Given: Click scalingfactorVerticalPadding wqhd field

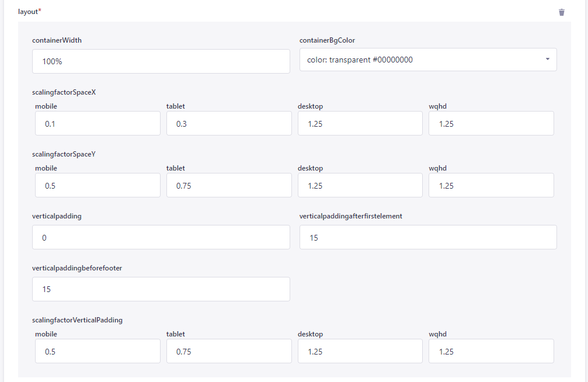Looking at the screenshot, I should (x=490, y=352).
